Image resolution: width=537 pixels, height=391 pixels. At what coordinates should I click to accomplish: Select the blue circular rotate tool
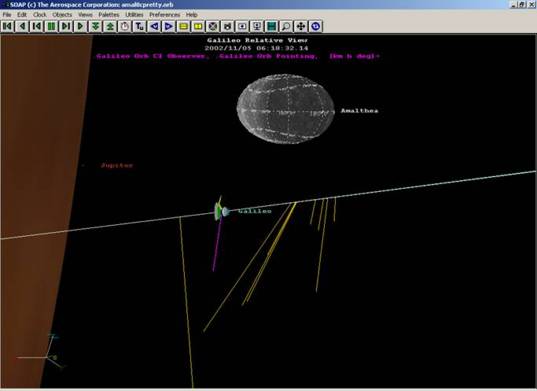pyautogui.click(x=316, y=26)
